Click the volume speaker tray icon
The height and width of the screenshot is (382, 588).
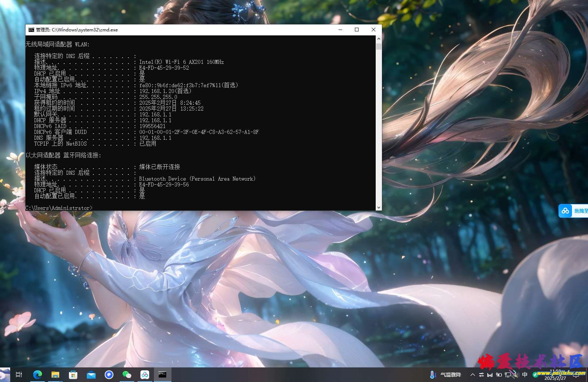coord(516,375)
